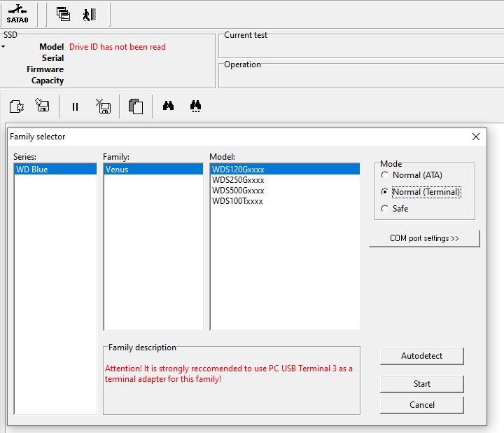
Task: Click the SATA0 port icon
Action: coord(17,14)
